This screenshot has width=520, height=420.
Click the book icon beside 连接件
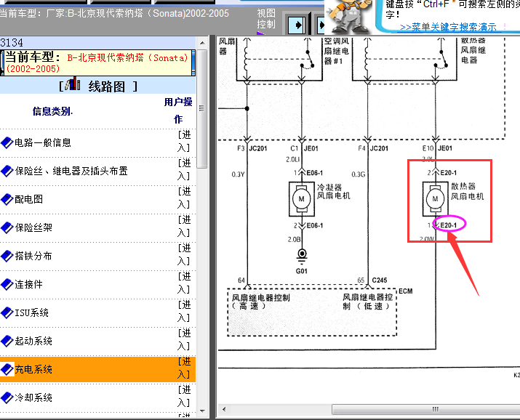7,285
